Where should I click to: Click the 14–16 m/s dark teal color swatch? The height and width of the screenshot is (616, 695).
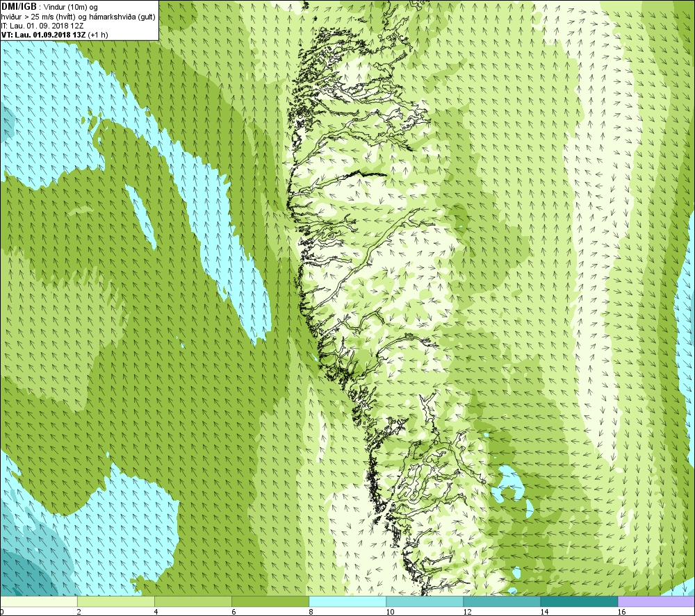pos(578,601)
